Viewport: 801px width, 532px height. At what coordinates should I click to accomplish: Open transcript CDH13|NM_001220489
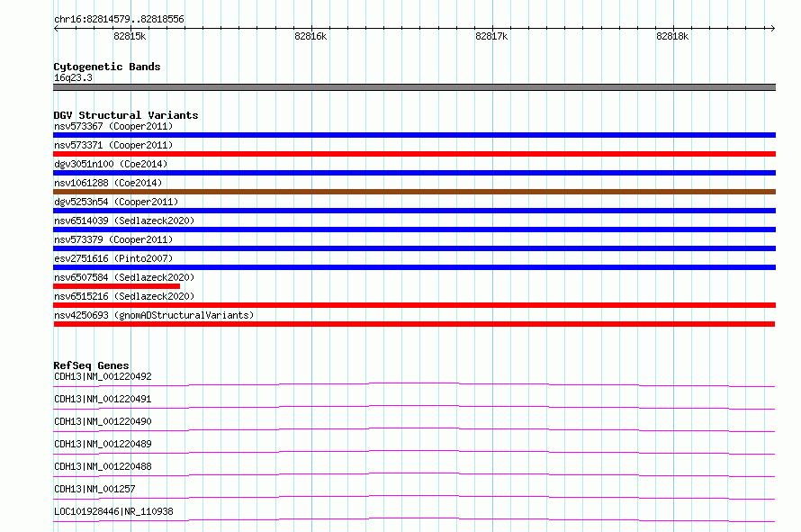coord(103,444)
